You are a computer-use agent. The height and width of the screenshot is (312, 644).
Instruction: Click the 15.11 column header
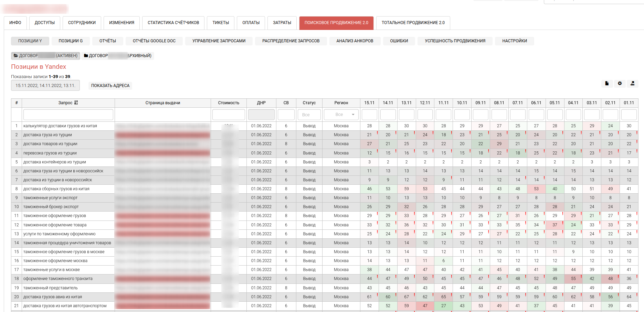click(369, 103)
